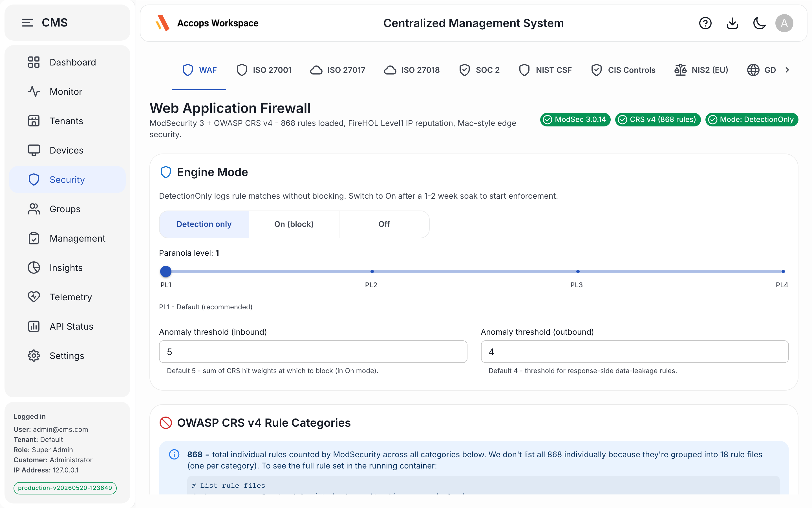This screenshot has width=812, height=508.
Task: Click the paranoia level slider thumb at PL1
Action: click(x=166, y=271)
